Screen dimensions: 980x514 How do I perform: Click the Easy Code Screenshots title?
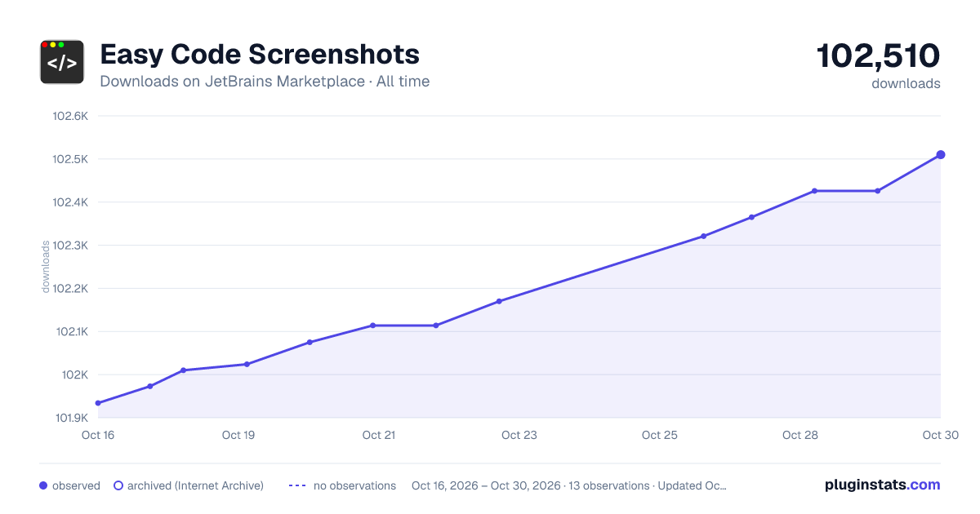point(260,55)
